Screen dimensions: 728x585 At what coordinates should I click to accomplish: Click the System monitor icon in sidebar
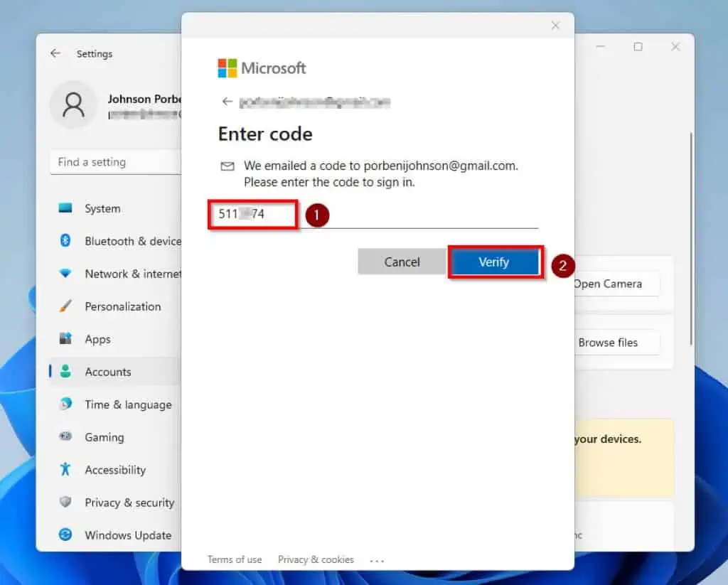point(65,208)
